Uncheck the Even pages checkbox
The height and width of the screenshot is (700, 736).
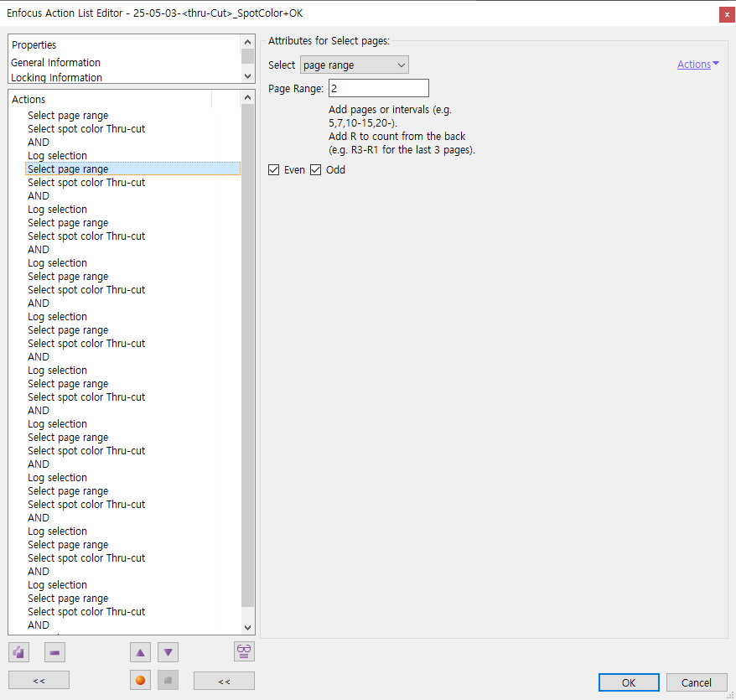click(x=274, y=170)
